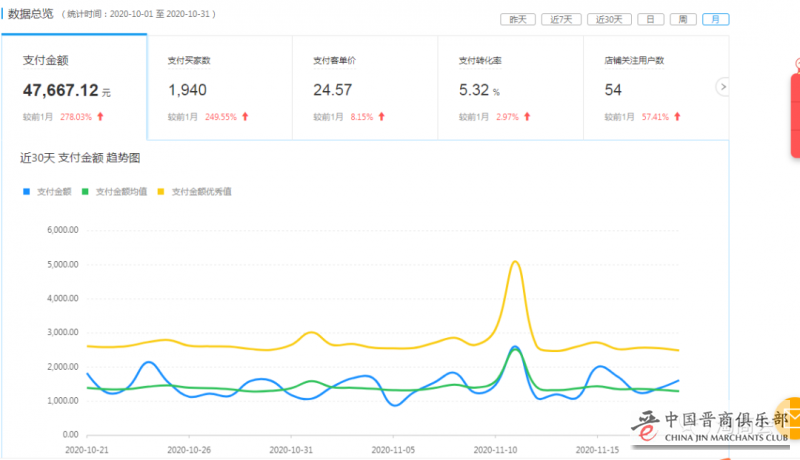Expand more metrics with right arrow

pos(723,87)
